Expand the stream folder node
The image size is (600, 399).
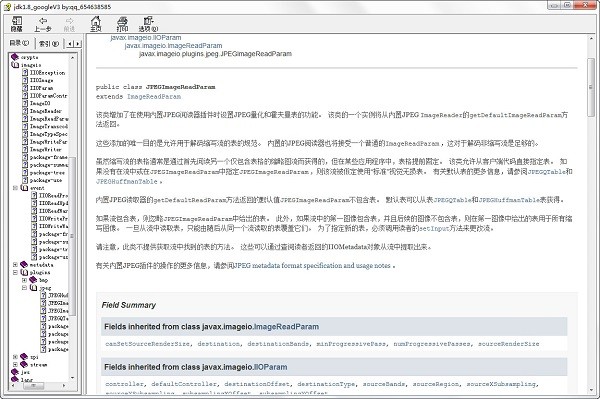[x=15, y=365]
